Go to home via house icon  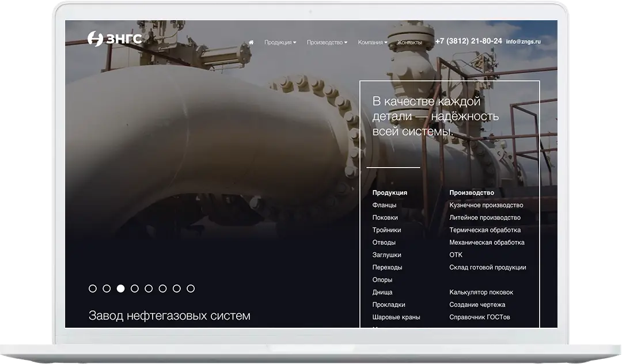point(251,42)
